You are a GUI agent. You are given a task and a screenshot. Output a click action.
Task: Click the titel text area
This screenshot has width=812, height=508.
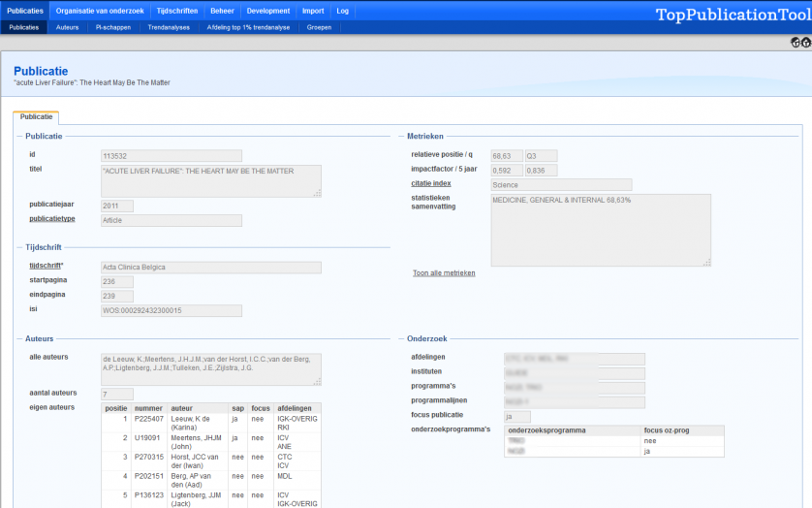click(211, 181)
